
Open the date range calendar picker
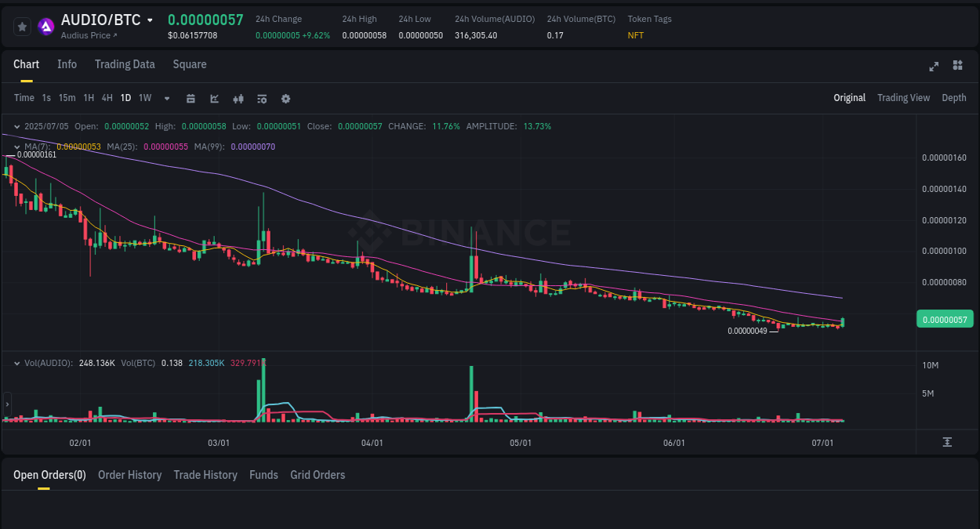pos(191,98)
